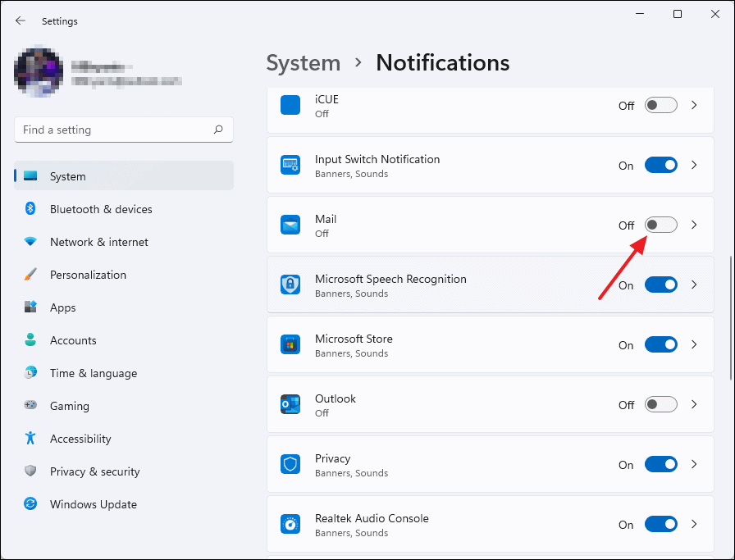Disable Realtek Audio Console notifications toggle
735x560 pixels.
661,524
